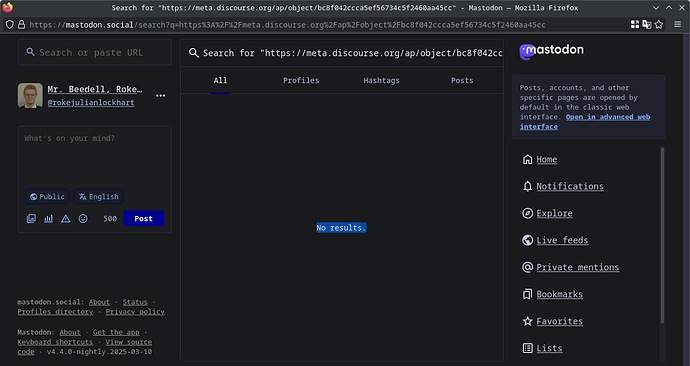Switch to the All tab

pos(220,81)
